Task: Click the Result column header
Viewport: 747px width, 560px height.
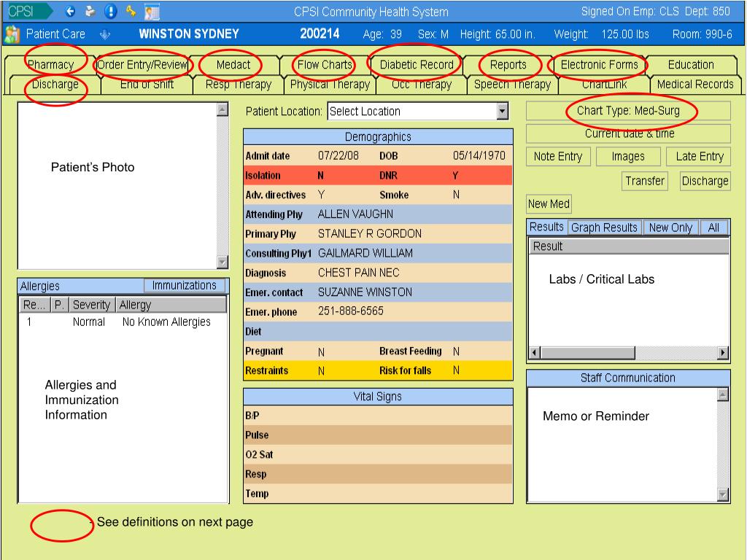Action: pos(629,246)
